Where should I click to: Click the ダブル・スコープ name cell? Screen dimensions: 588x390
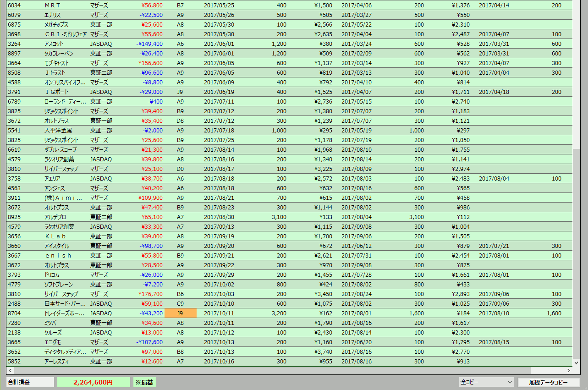[60, 149]
